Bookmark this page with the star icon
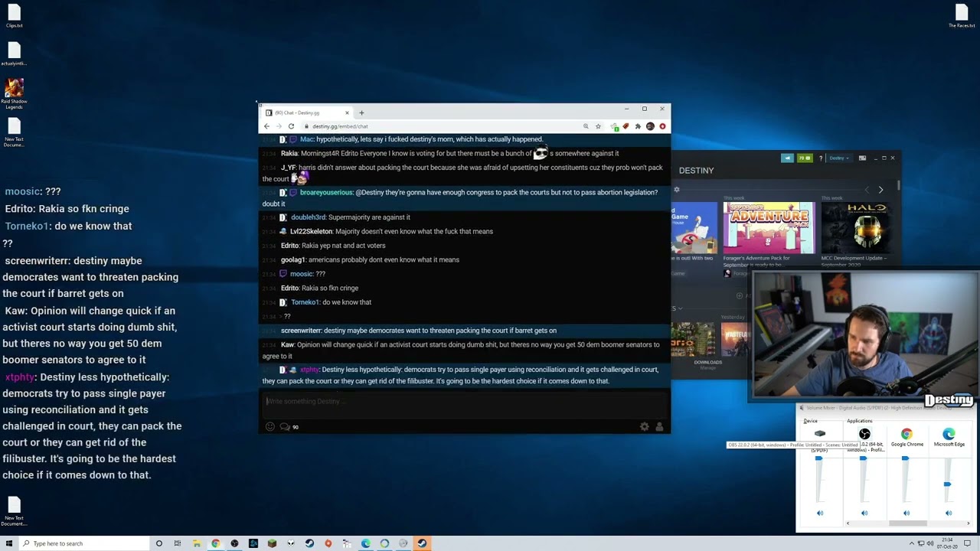This screenshot has height=551, width=980. point(598,126)
